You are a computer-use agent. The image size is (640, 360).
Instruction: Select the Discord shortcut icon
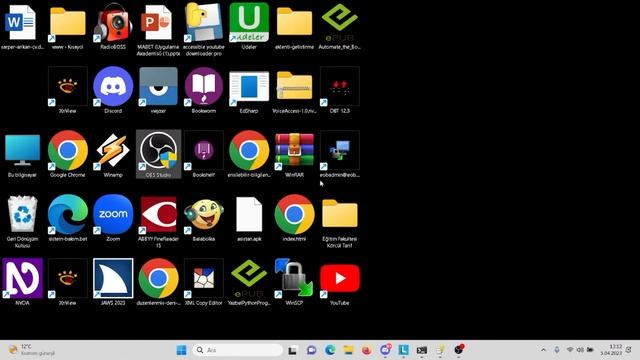[x=113, y=87]
